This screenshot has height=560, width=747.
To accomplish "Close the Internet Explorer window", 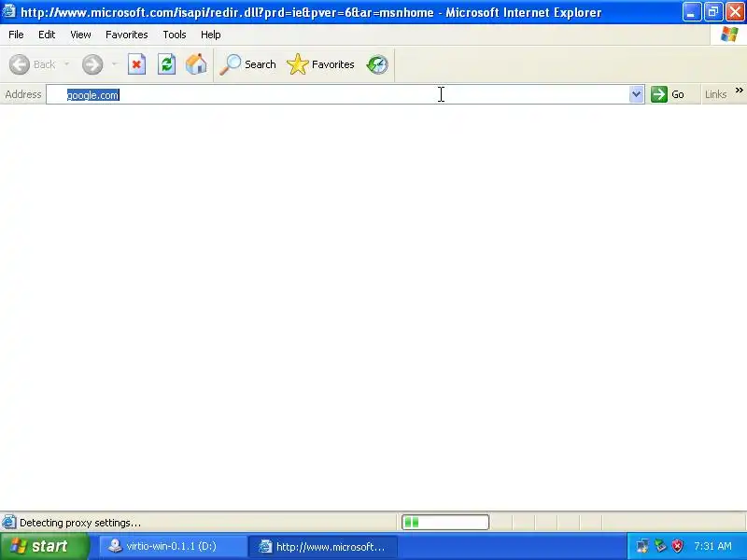I will click(x=735, y=12).
